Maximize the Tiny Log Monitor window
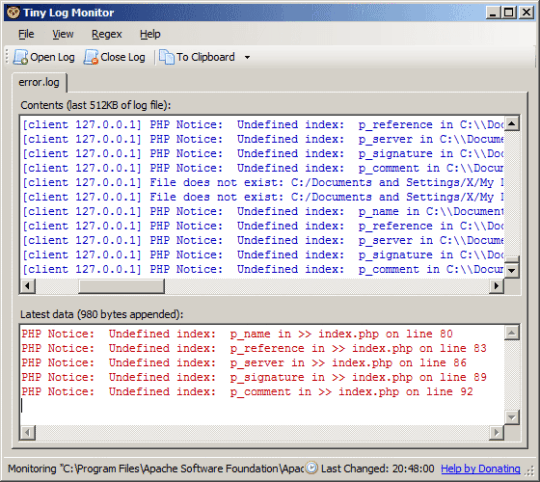Viewport: 540px width, 482px height. click(x=509, y=13)
